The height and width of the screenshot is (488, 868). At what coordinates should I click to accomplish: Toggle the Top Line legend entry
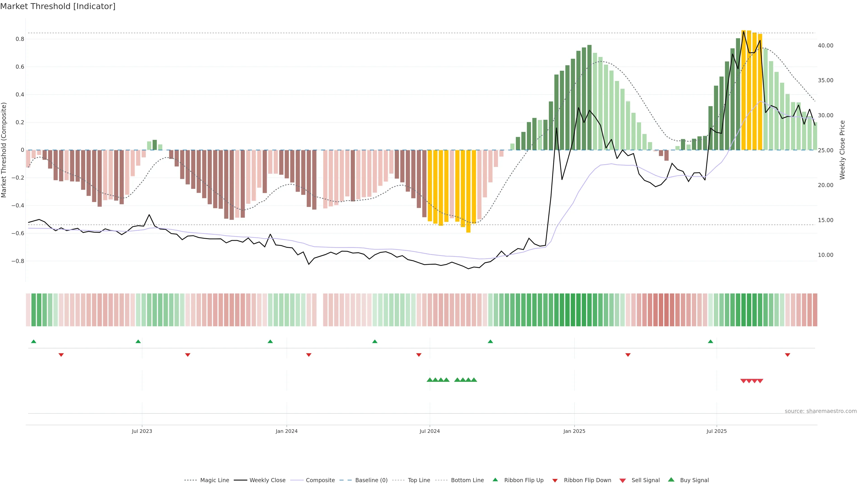point(419,480)
